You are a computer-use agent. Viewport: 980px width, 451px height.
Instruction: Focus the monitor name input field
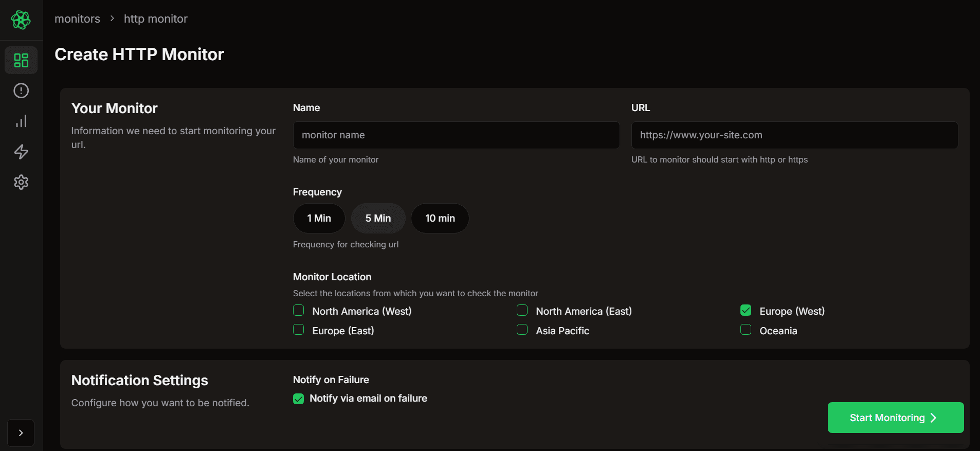point(456,135)
